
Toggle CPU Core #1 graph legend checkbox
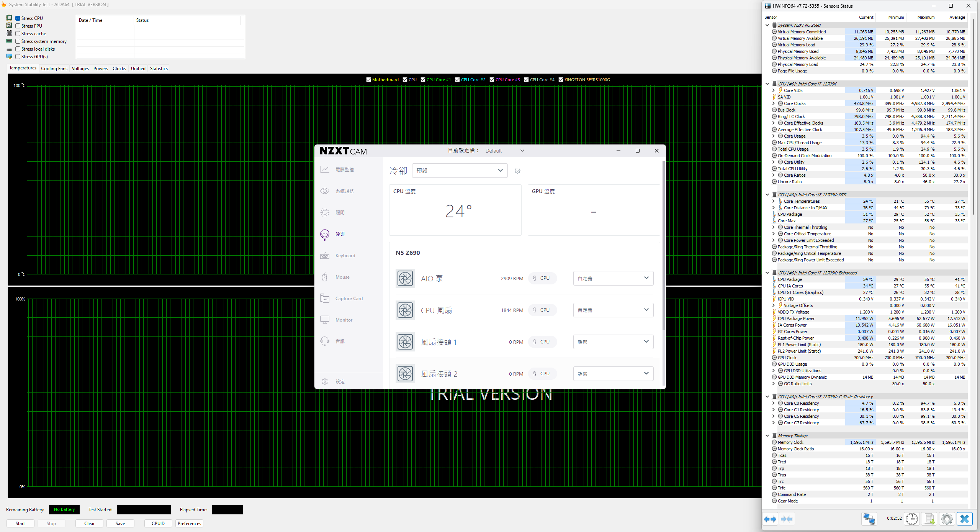(x=423, y=80)
